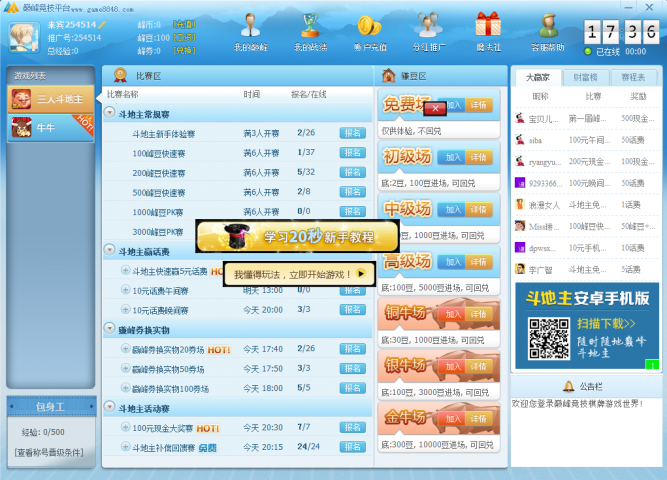Collapse the 斗地主常规赛 category
Screen dimensions: 667x480
(x=110, y=115)
